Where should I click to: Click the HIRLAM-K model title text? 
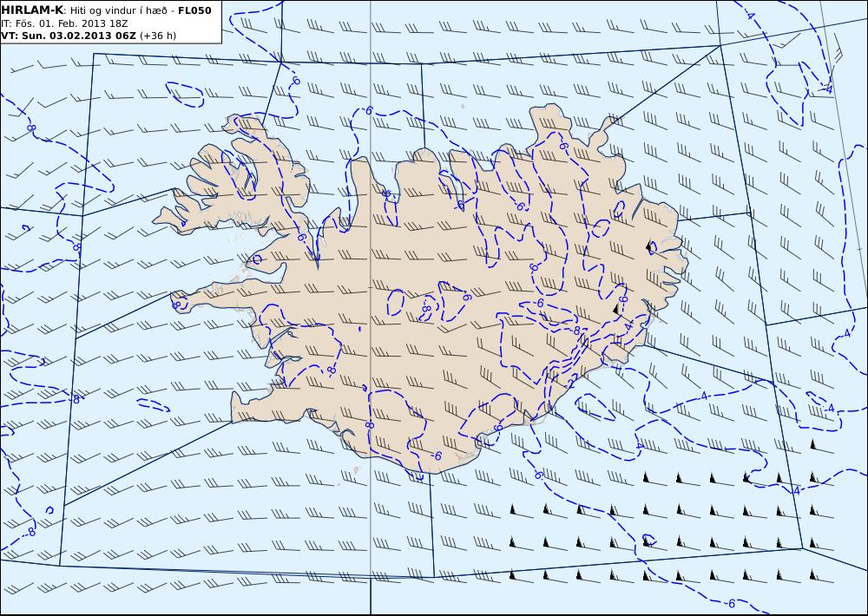(x=33, y=10)
